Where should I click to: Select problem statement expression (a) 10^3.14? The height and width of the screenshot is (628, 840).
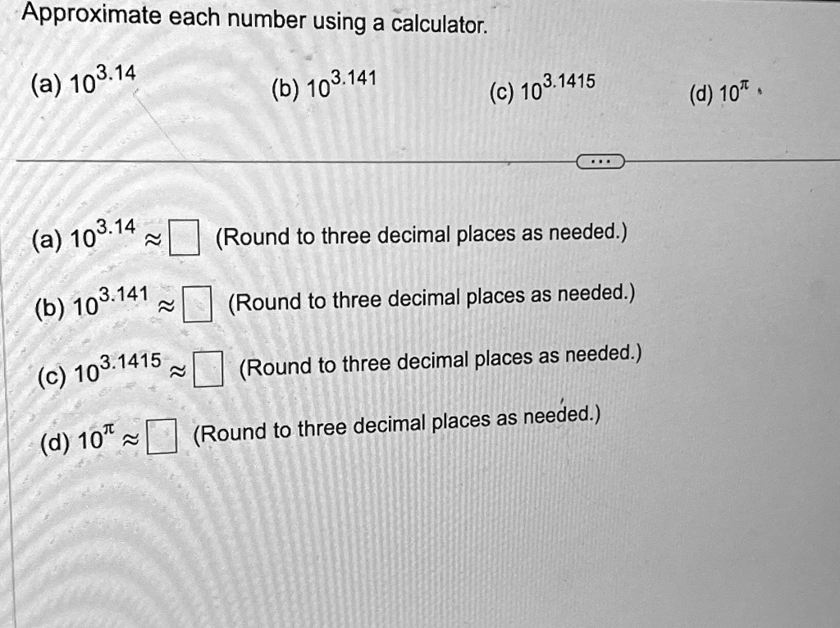click(x=84, y=80)
